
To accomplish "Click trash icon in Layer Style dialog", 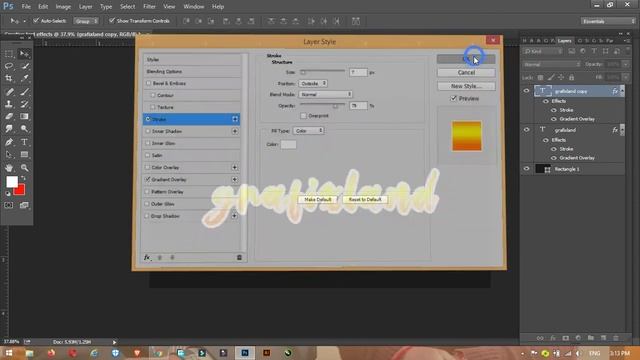I will tap(239, 258).
